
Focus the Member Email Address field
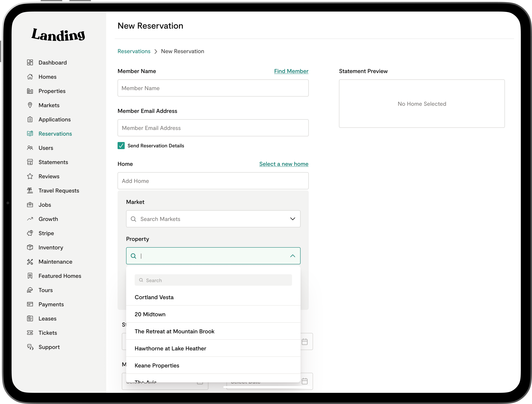(x=213, y=128)
